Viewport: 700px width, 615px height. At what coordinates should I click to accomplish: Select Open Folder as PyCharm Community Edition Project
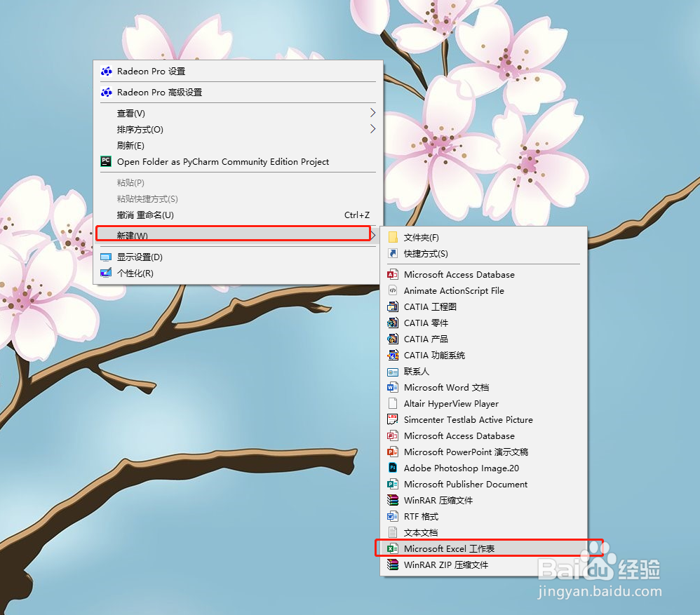click(238, 161)
